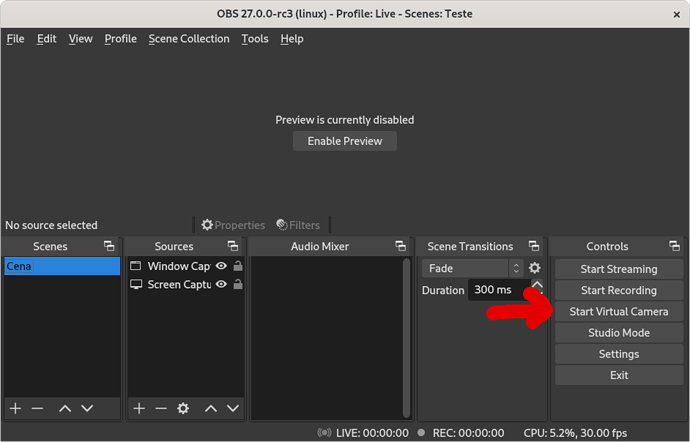Viewport: 690px width, 442px height.
Task: Click the REC: 00:00:00 timer text
Action: pyautogui.click(x=468, y=433)
